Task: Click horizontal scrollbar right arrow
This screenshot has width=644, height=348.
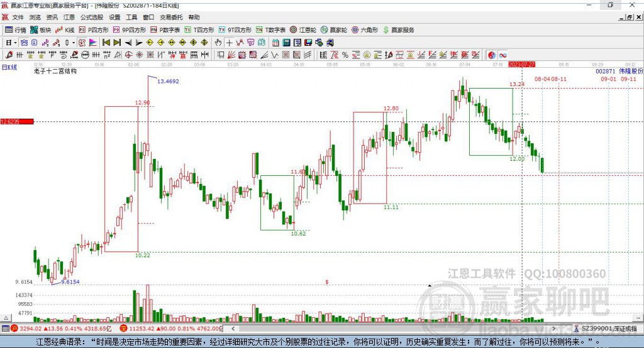Action: pos(554,329)
